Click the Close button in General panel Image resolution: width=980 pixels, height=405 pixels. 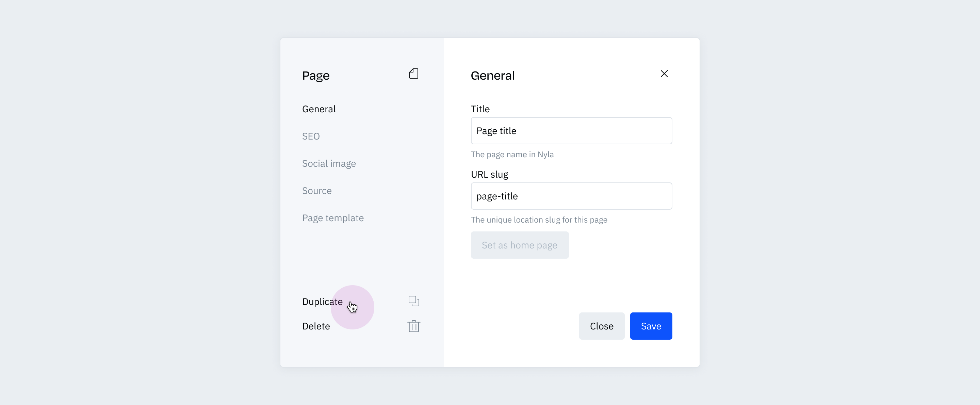601,326
